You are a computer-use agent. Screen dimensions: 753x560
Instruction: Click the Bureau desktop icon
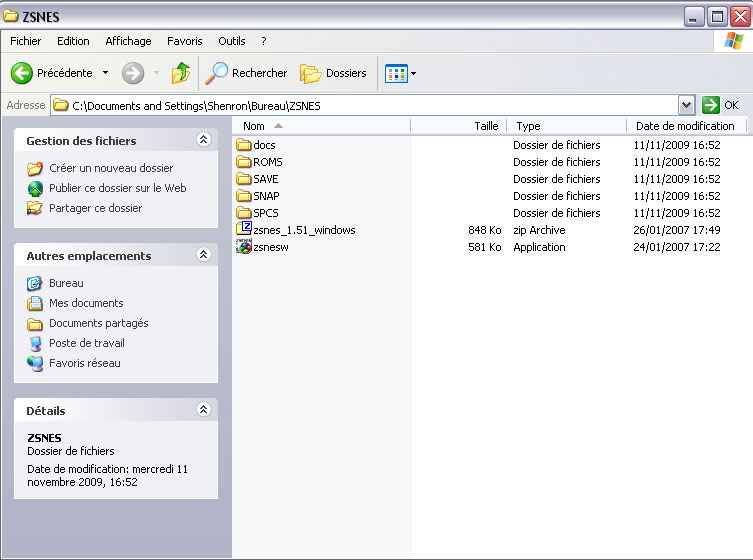35,283
